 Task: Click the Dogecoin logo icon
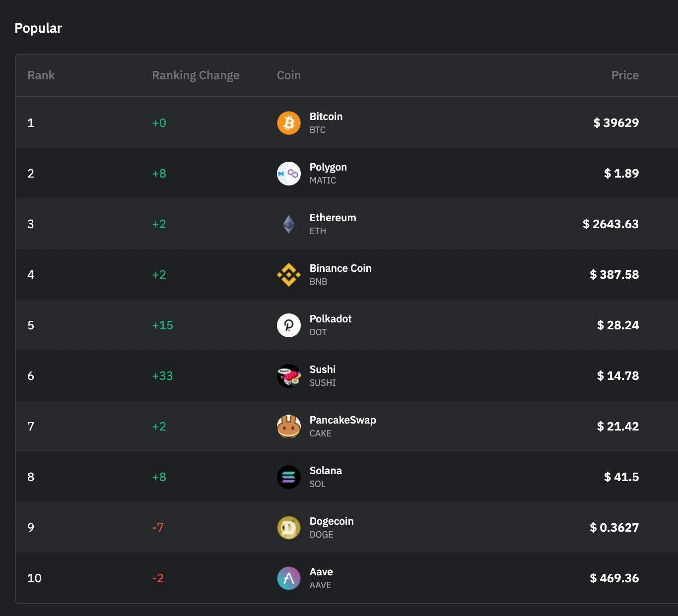tap(288, 528)
